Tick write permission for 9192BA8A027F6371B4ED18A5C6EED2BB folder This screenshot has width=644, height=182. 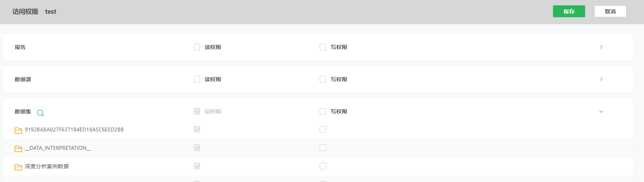pyautogui.click(x=323, y=129)
